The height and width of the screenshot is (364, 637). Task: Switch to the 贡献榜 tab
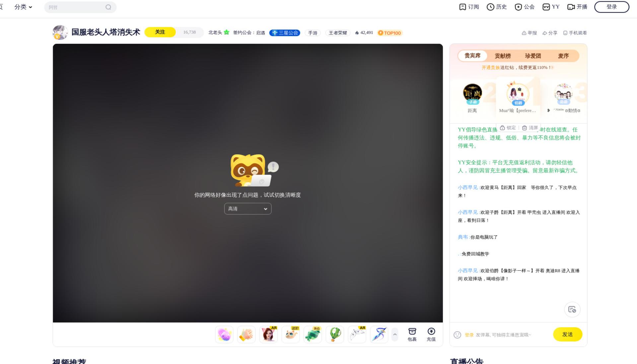503,56
